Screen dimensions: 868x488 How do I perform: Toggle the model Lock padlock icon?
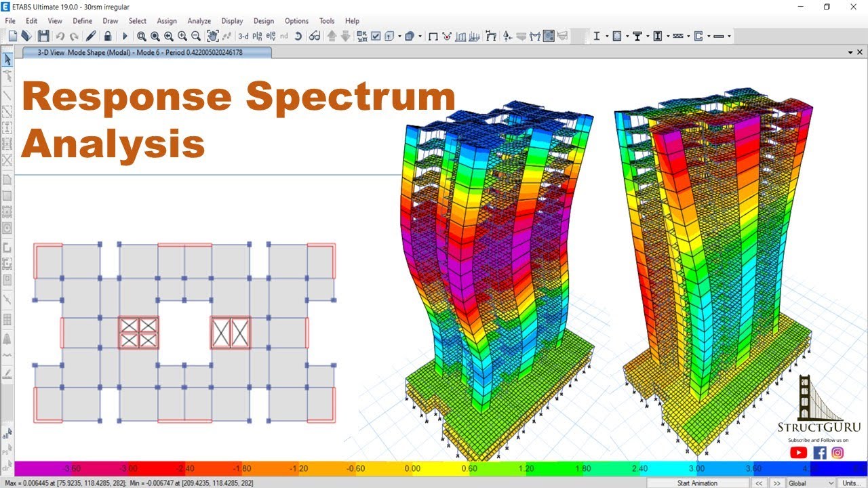pyautogui.click(x=108, y=36)
